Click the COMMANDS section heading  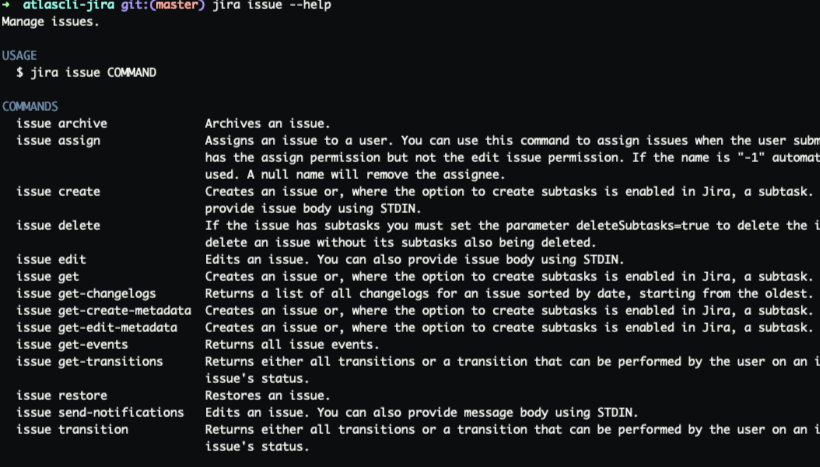pos(30,106)
